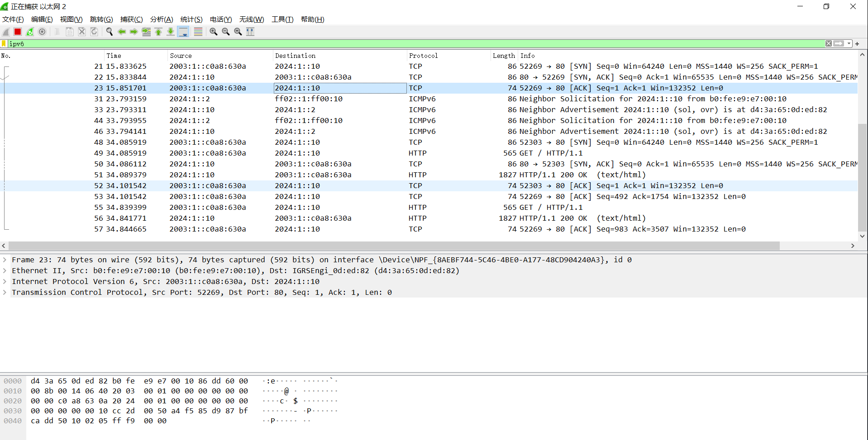Sort packets by the Info column
Viewport: 868px width, 440px height.
tap(688, 56)
